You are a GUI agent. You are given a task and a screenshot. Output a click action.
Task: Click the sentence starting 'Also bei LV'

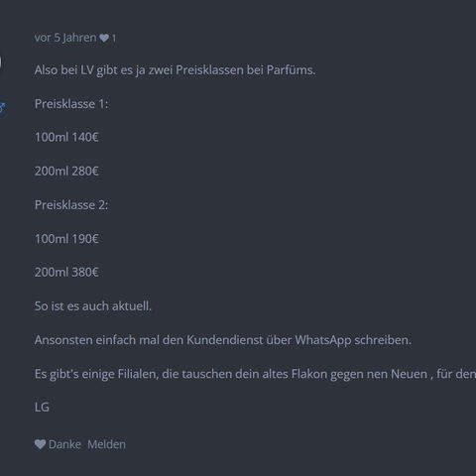175,70
